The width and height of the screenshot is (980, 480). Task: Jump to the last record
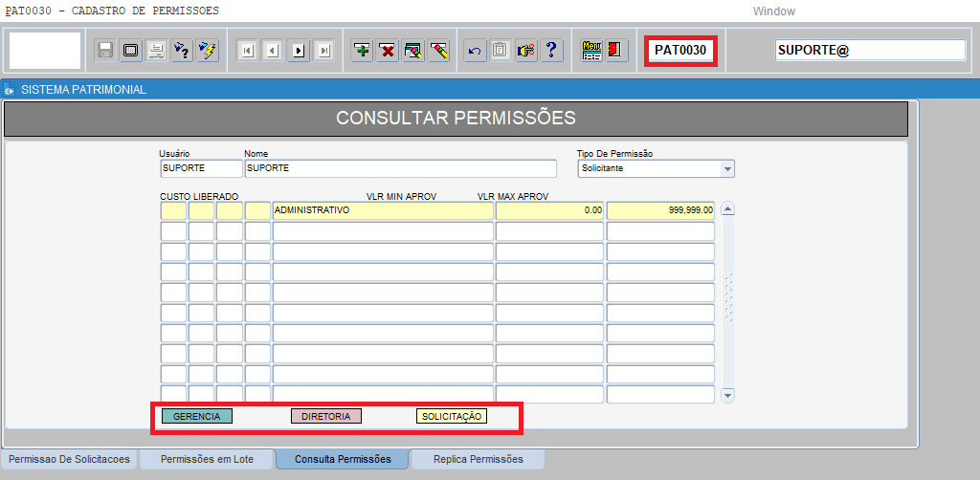point(324,51)
